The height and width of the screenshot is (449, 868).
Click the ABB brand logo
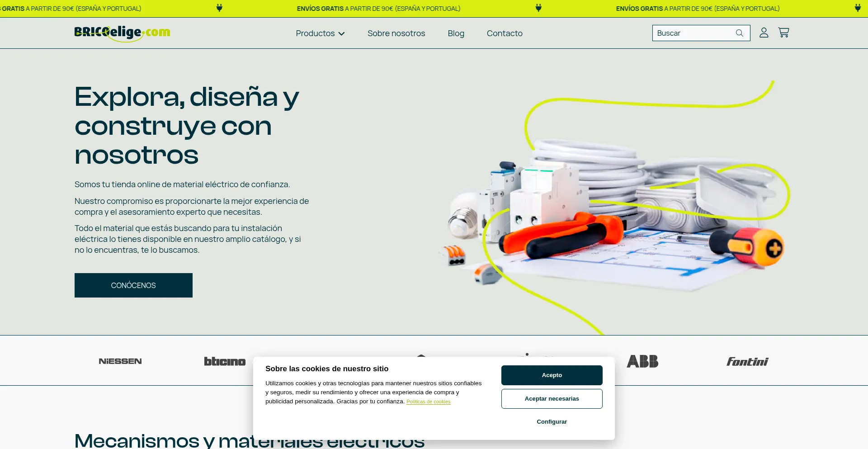pos(642,361)
